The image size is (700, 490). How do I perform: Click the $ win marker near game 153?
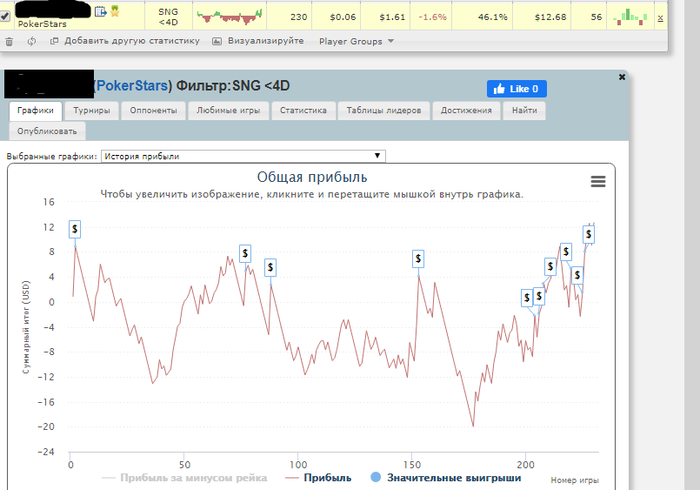(x=418, y=258)
